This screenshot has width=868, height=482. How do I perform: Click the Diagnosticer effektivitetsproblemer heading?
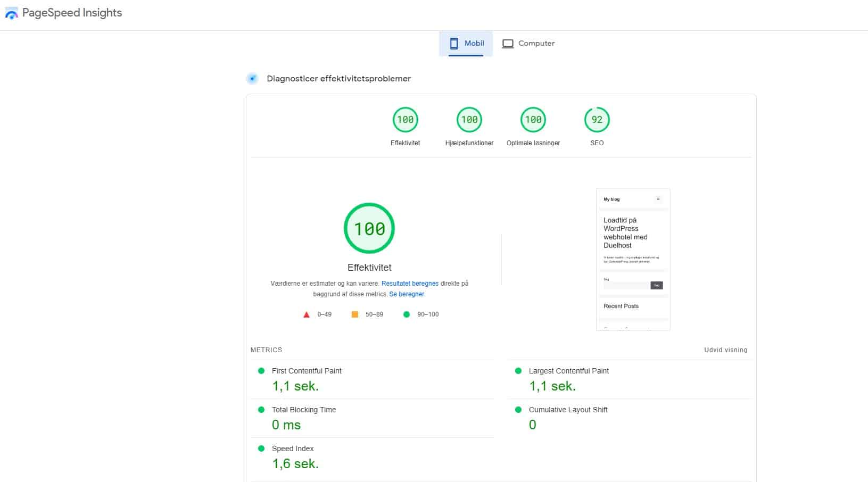point(339,79)
